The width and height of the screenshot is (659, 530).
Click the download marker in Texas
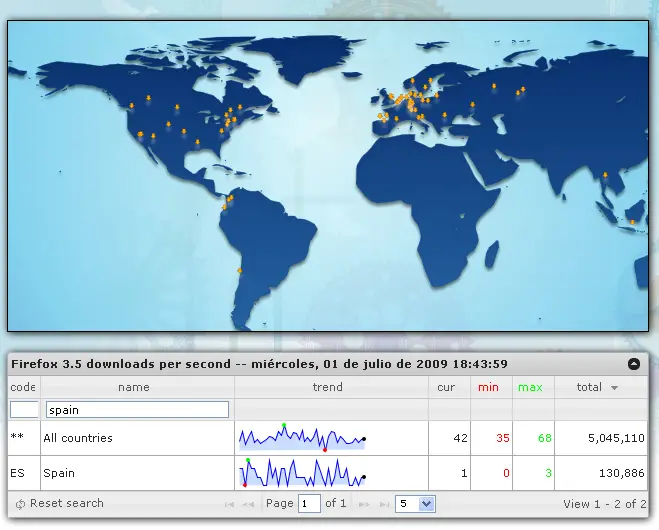coord(198,143)
